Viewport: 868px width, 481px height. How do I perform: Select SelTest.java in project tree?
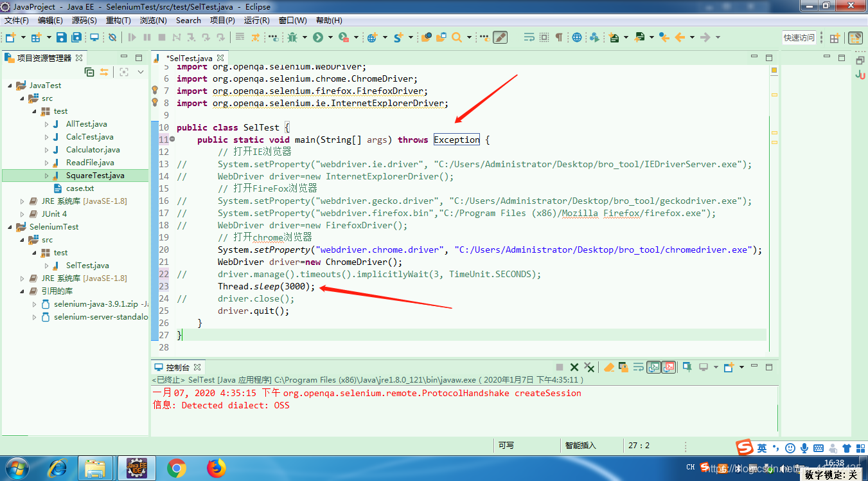tap(87, 265)
